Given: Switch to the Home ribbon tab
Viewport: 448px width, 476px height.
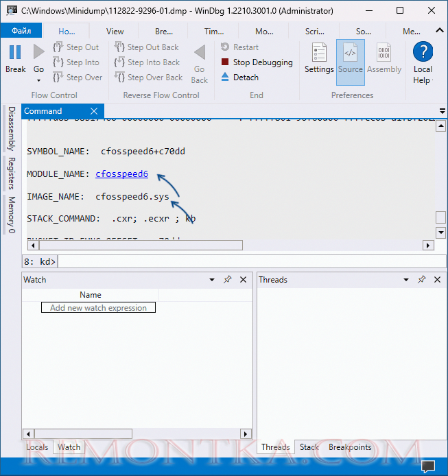Looking at the screenshot, I should tap(67, 32).
